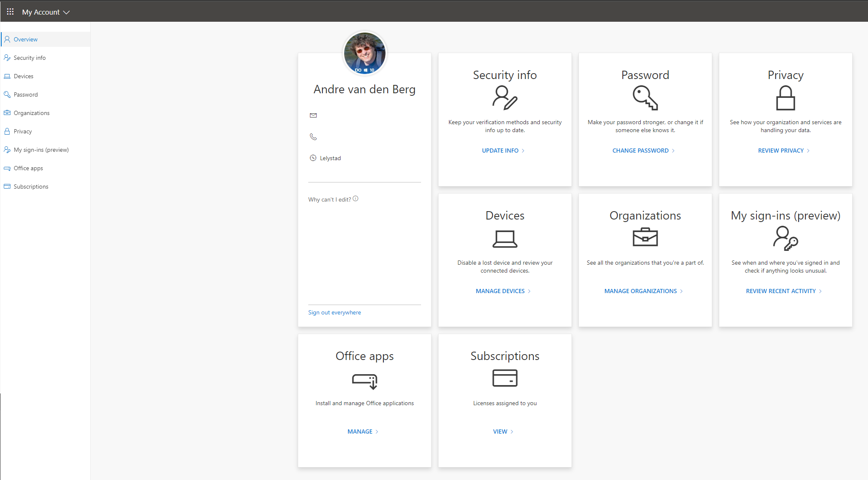Viewport: 868px width, 480px height.
Task: Open the app launcher waffle icon
Action: click(10, 12)
